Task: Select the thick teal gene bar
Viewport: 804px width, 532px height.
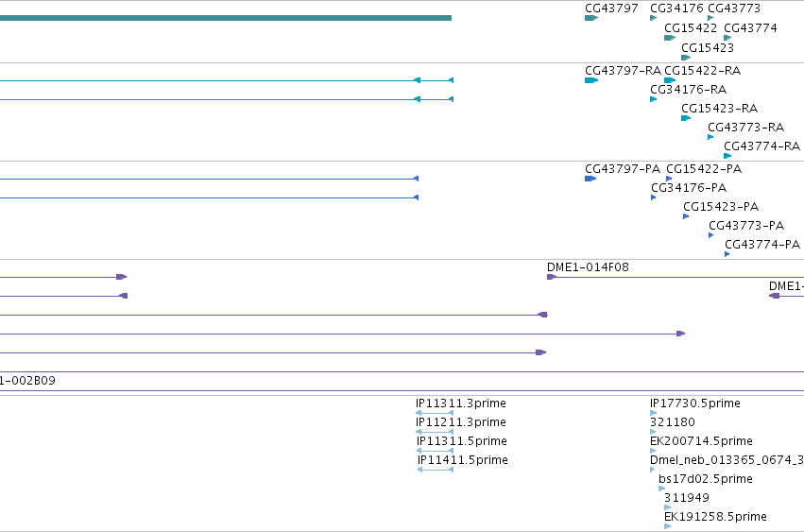Action: coord(226,18)
